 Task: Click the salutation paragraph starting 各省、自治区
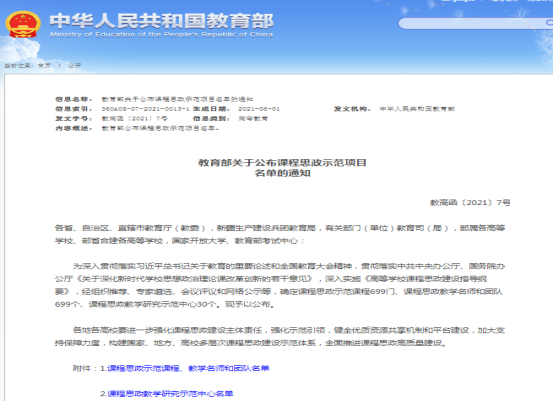pyautogui.click(x=280, y=234)
